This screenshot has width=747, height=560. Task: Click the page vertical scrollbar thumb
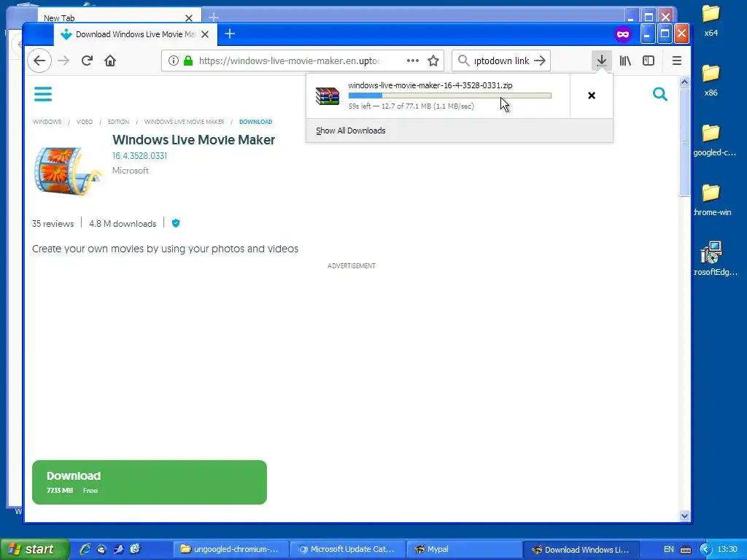click(x=684, y=141)
